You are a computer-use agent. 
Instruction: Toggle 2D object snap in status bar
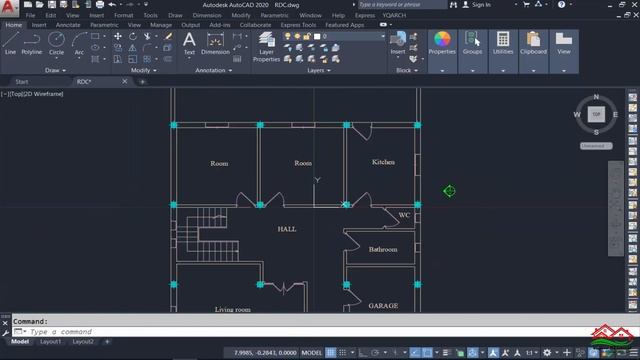pyautogui.click(x=427, y=353)
